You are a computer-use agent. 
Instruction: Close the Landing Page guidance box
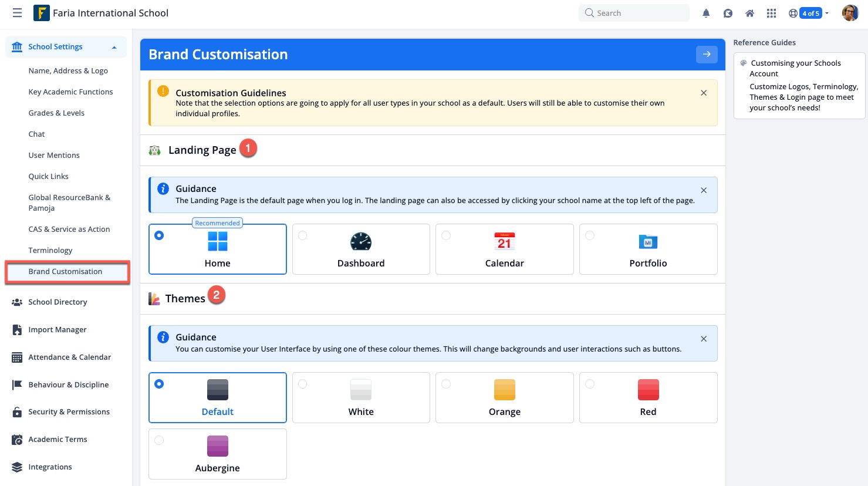click(704, 190)
